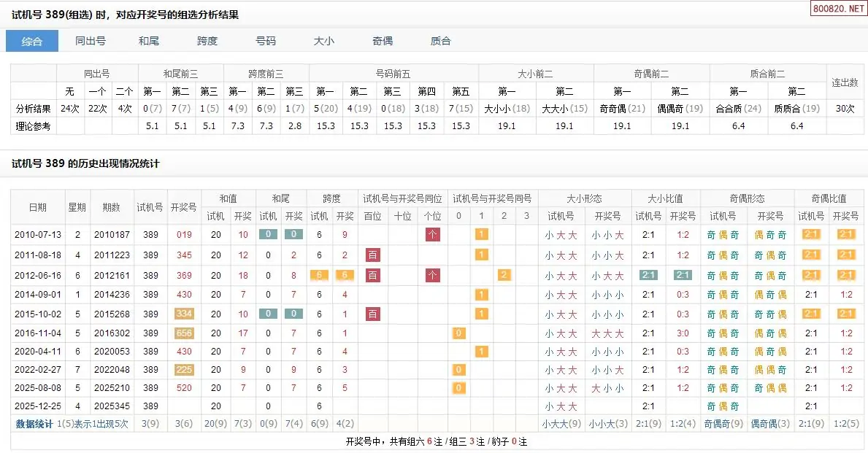The width and height of the screenshot is (868, 453).
Task: Click the red 百 badge in 2011-08-18 row
Action: click(x=372, y=255)
